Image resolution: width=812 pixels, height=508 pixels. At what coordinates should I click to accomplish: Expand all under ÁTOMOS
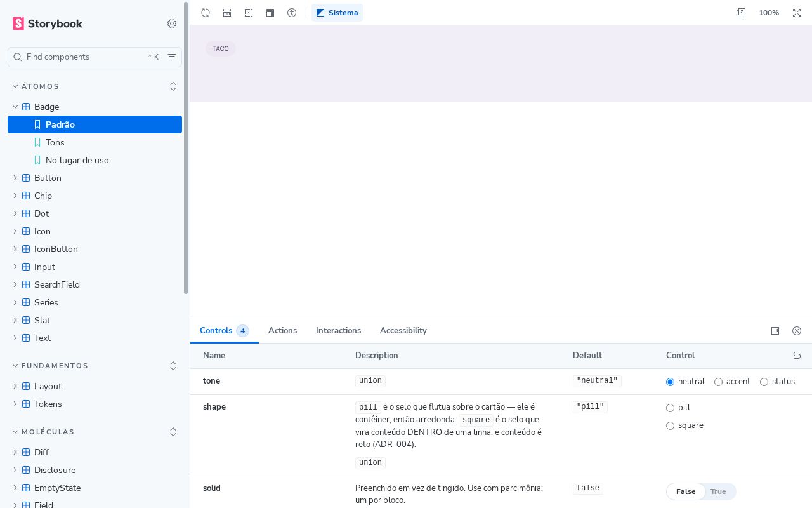tap(173, 86)
